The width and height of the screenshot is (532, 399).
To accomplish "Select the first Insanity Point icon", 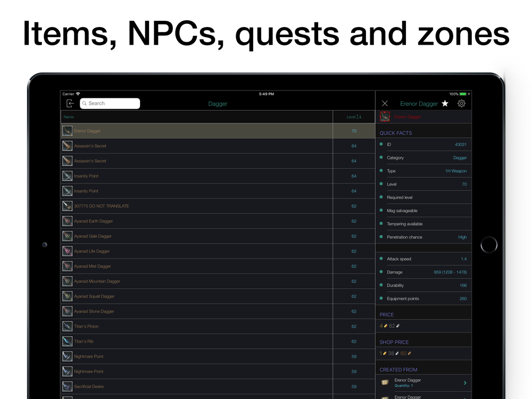I will pos(67,176).
